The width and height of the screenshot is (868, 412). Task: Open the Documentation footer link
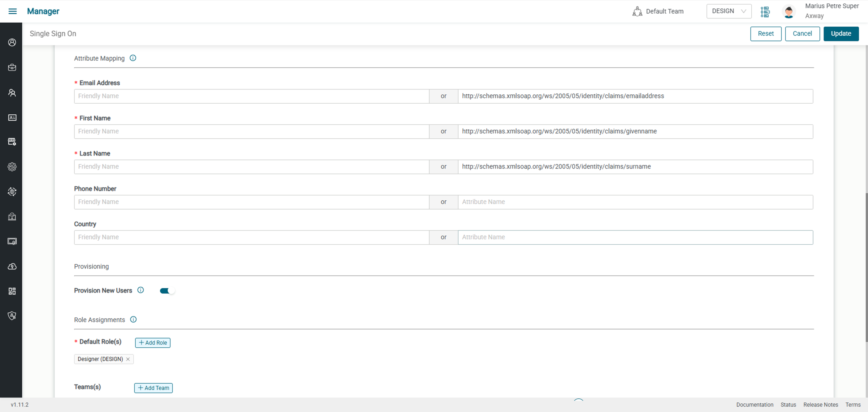tap(755, 404)
